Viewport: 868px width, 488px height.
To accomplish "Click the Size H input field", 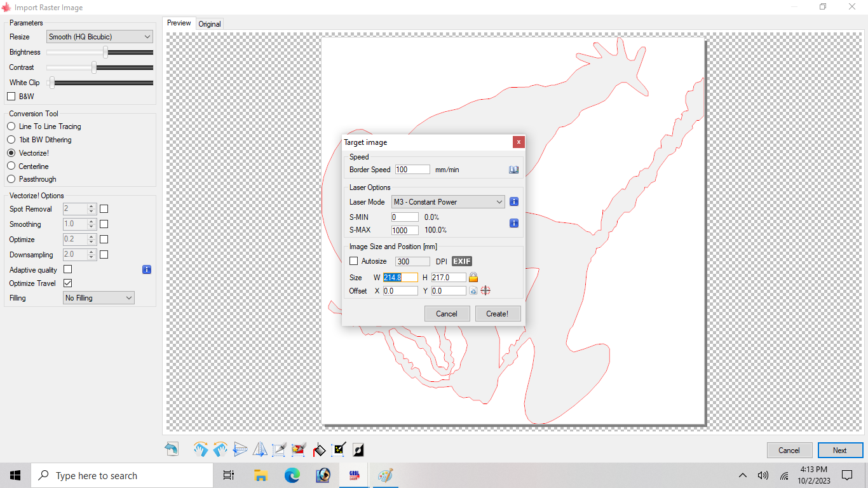I will pos(449,277).
